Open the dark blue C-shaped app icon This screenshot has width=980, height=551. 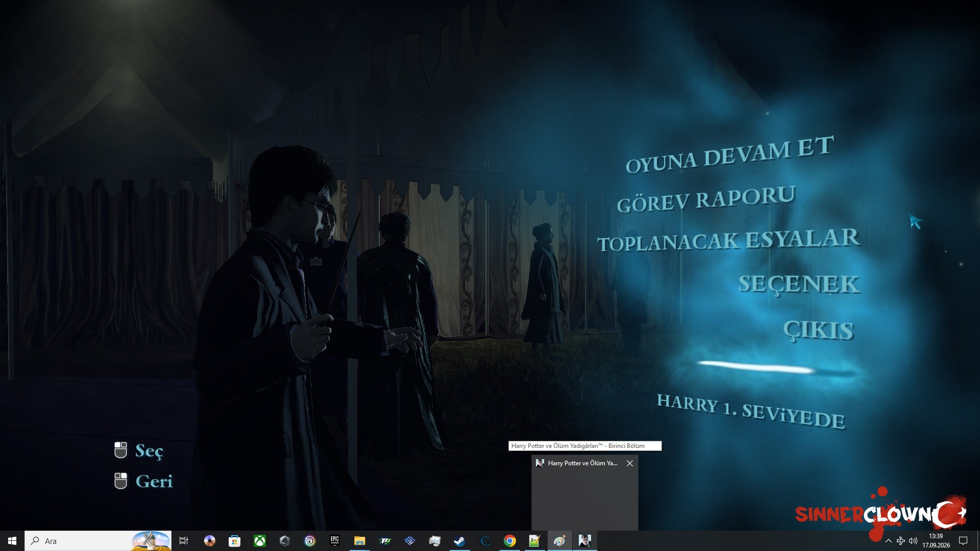click(485, 541)
